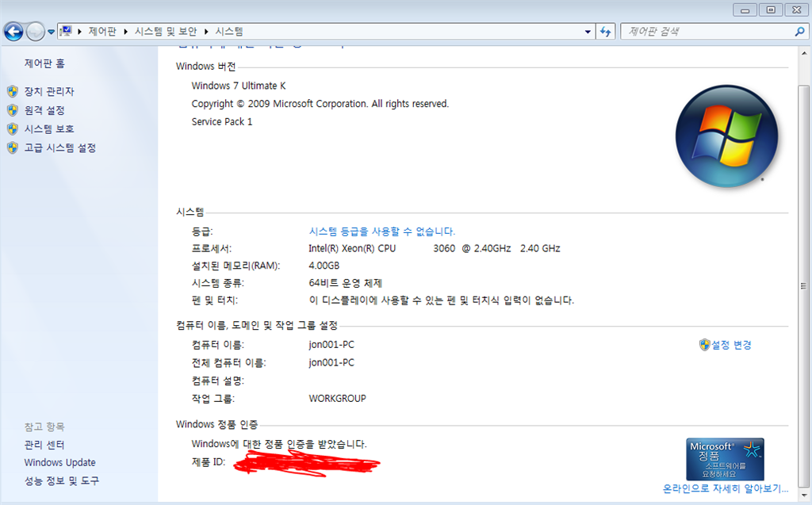Screen dimensions: 812x505
Task: Click 설정 변경 link
Action: pos(731,345)
